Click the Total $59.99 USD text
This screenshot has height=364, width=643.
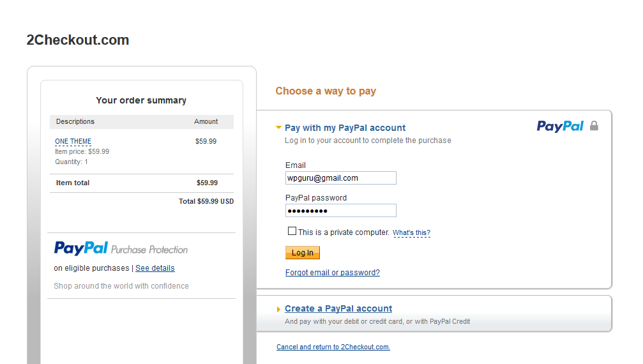click(x=206, y=201)
